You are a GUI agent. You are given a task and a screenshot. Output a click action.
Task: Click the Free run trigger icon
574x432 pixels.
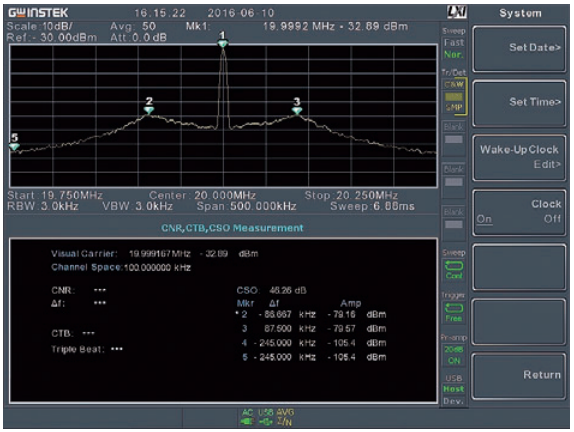point(454,312)
